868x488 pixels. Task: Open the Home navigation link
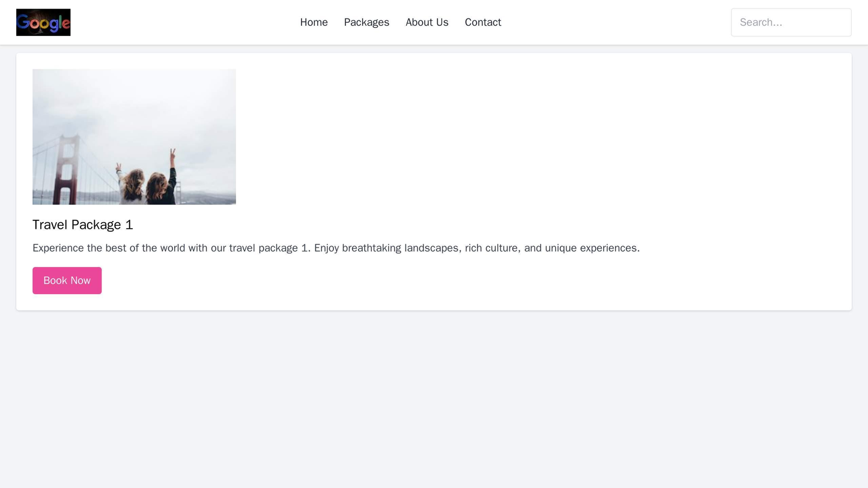[x=314, y=22]
